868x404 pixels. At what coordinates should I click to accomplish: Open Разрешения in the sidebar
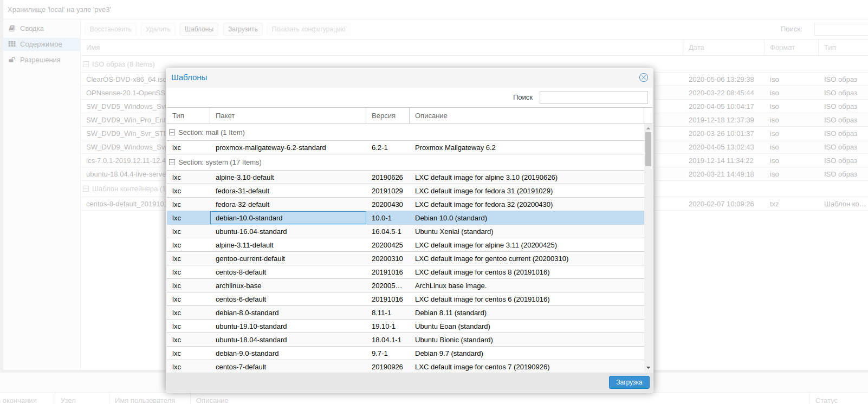tap(40, 60)
